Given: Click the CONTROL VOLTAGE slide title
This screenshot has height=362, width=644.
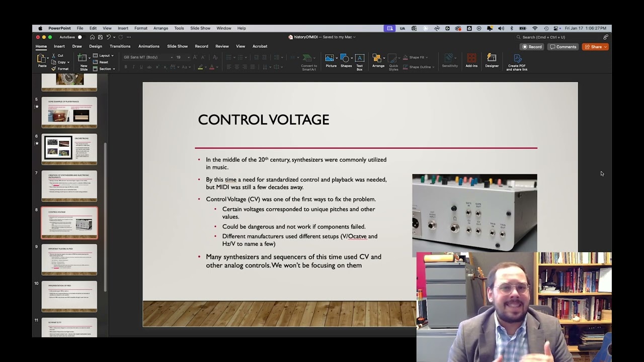Looking at the screenshot, I should click(x=264, y=120).
